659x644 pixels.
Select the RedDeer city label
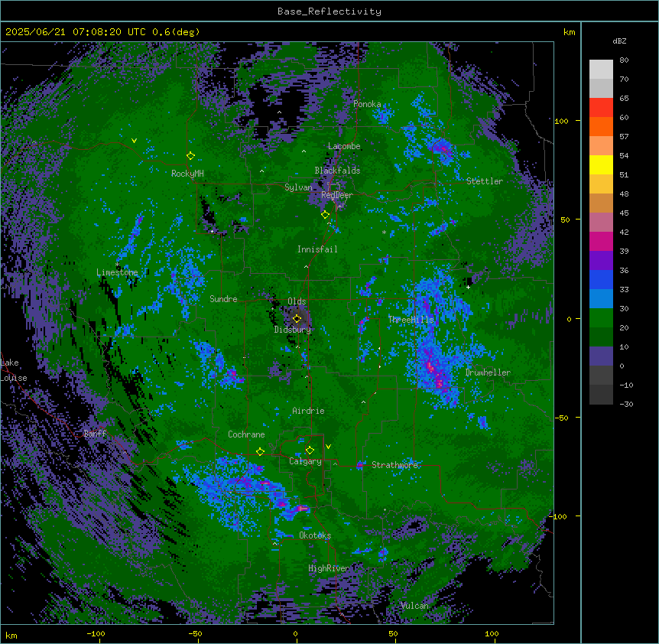[337, 194]
